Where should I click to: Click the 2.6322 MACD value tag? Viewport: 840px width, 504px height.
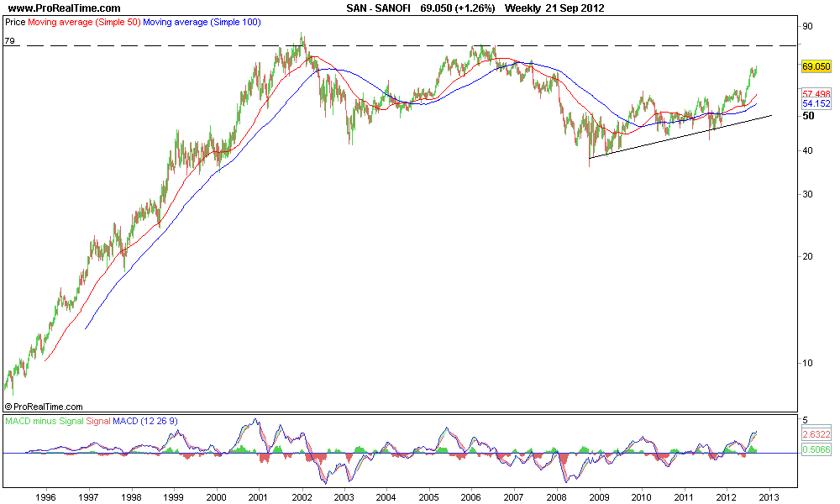coord(816,434)
